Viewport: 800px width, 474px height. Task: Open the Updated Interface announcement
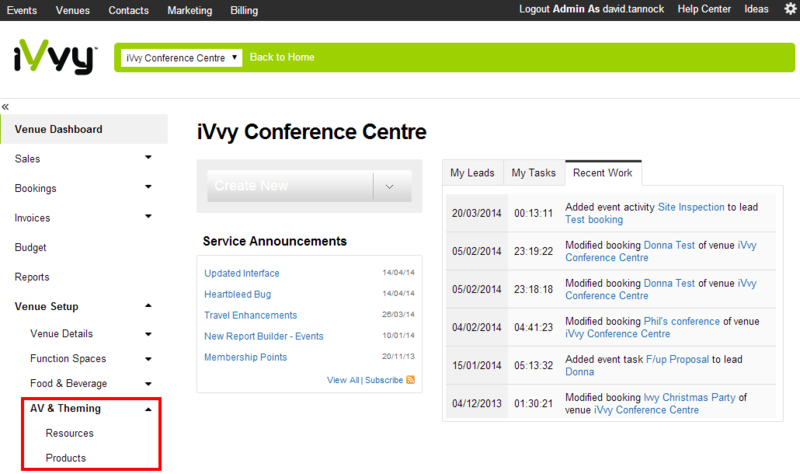point(242,273)
